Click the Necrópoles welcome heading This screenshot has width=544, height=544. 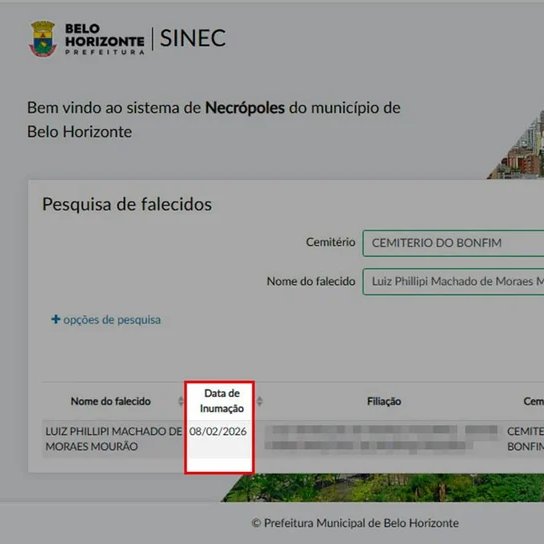tap(214, 120)
